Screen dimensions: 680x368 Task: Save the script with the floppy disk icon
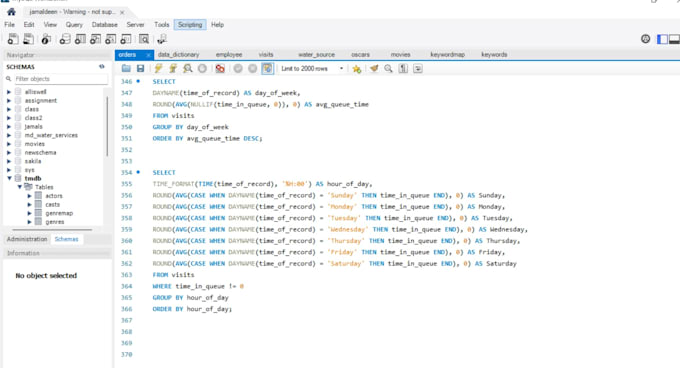(141, 68)
